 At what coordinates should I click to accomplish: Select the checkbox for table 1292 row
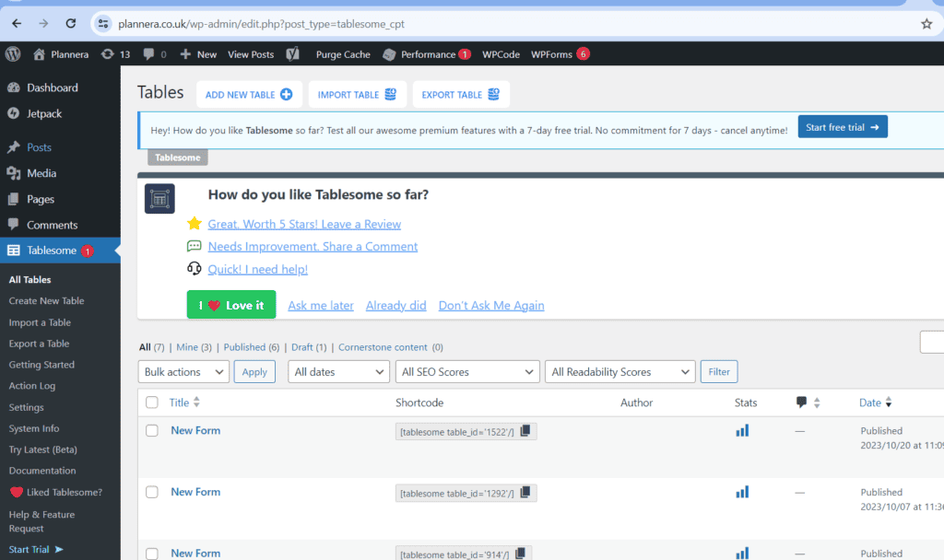pyautogui.click(x=152, y=492)
